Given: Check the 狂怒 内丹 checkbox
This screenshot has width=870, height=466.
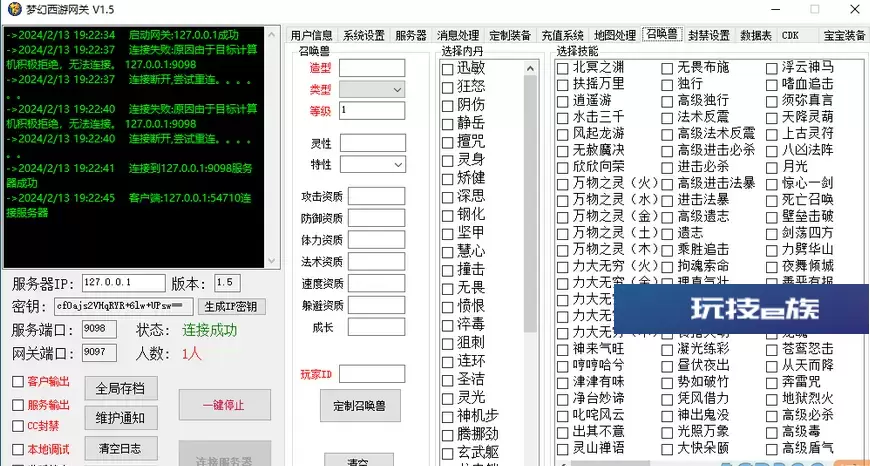Looking at the screenshot, I should point(447,88).
